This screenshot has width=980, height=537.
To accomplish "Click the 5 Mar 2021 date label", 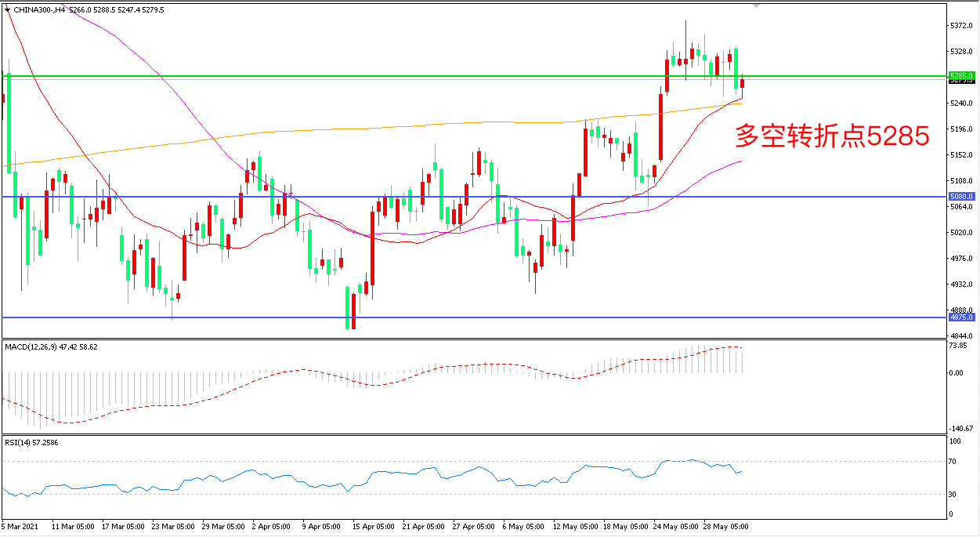I will pos(21,527).
